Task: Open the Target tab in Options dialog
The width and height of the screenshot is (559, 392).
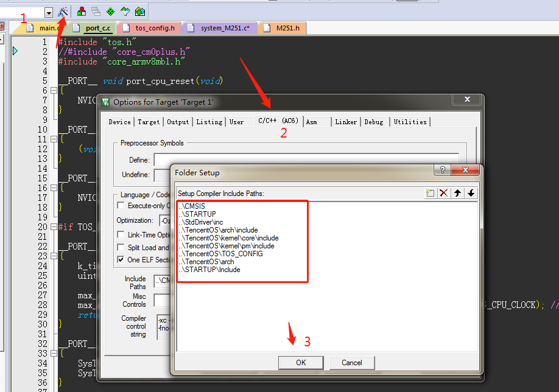Action: (149, 122)
